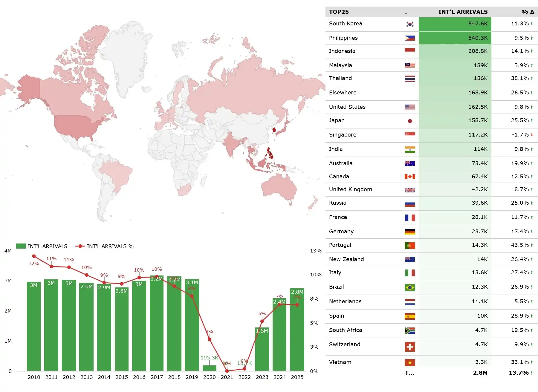Select the 2010 bar showing 3M

(34, 326)
